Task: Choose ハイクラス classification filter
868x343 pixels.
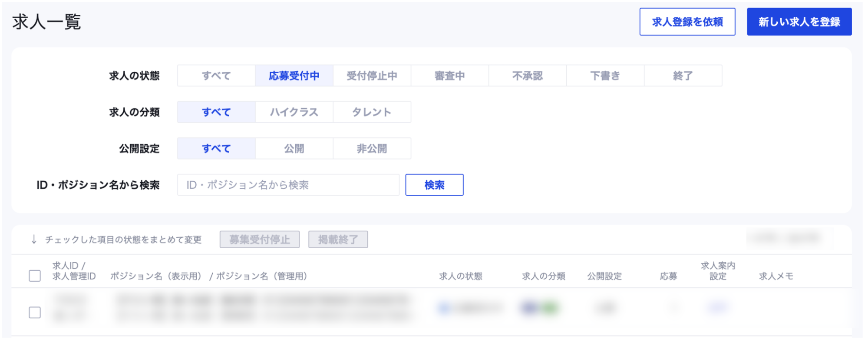Action: click(294, 112)
